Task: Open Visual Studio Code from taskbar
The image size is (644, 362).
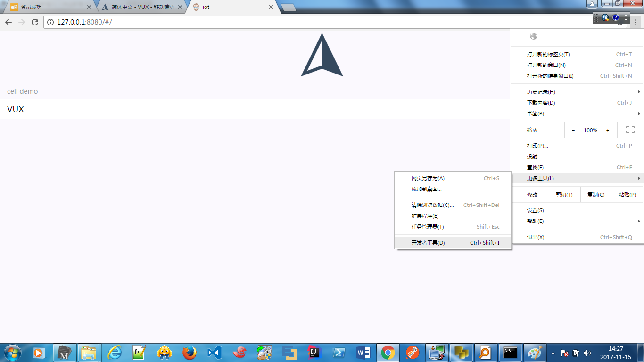Action: point(214,353)
